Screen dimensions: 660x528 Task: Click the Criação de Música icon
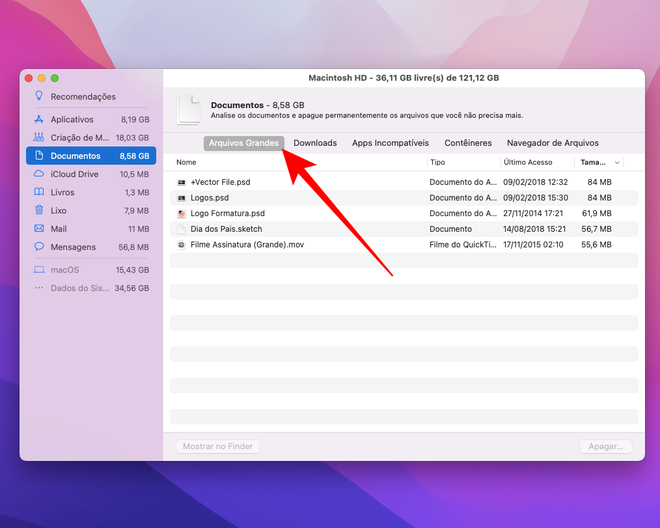click(x=39, y=137)
